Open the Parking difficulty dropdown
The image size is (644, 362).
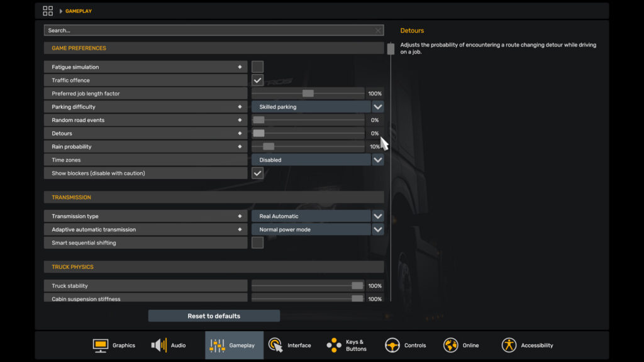(377, 106)
